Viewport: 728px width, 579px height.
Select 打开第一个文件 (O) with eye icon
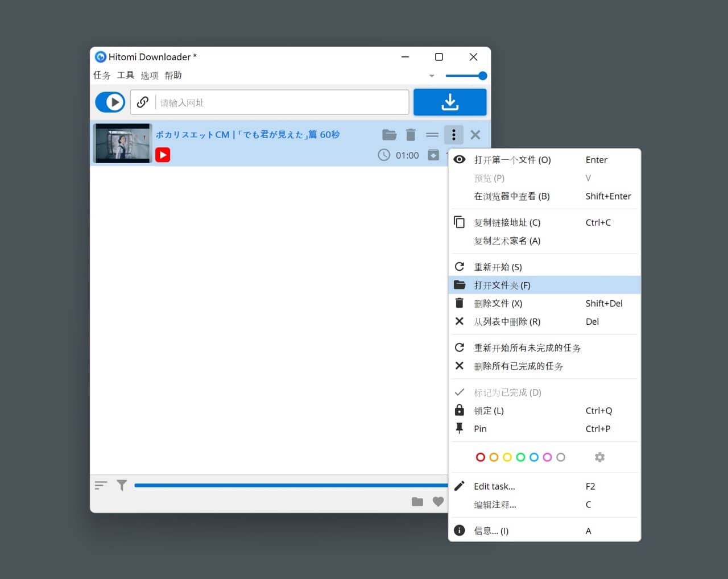544,160
